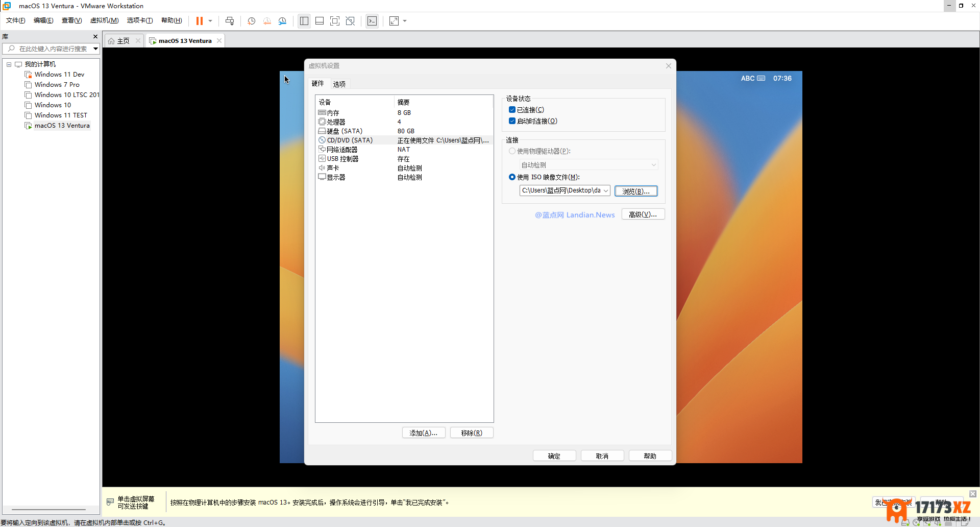Image resolution: width=980 pixels, height=527 pixels.
Task: Enter full screen mode icon
Action: (x=335, y=21)
